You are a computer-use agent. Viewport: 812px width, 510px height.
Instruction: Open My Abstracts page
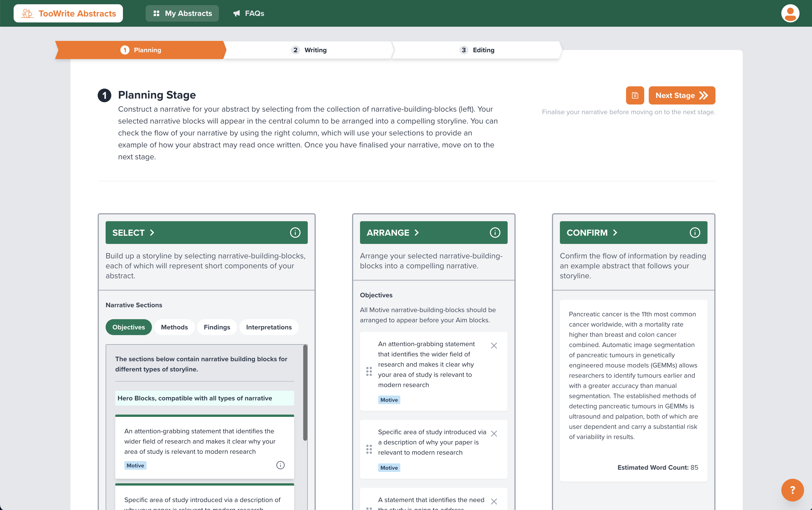182,14
